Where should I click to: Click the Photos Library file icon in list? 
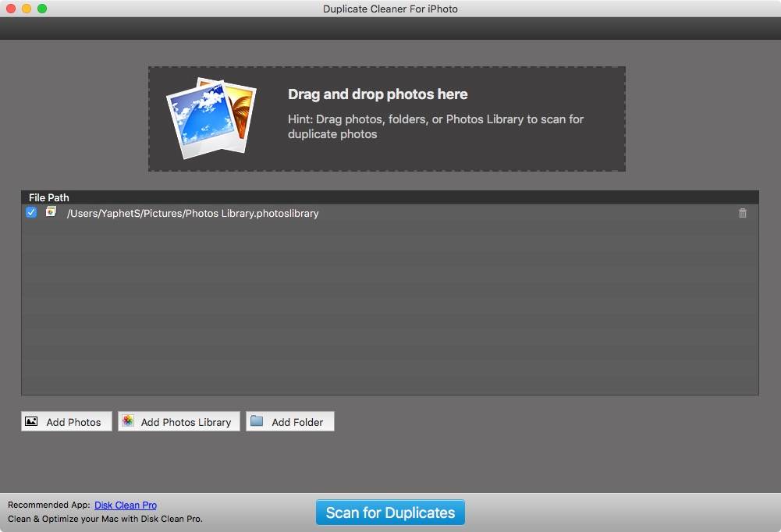pos(51,212)
